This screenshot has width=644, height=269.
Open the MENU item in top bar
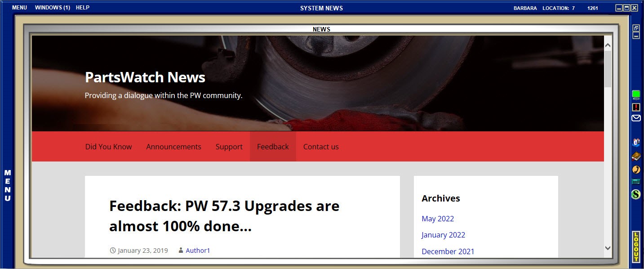point(19,8)
